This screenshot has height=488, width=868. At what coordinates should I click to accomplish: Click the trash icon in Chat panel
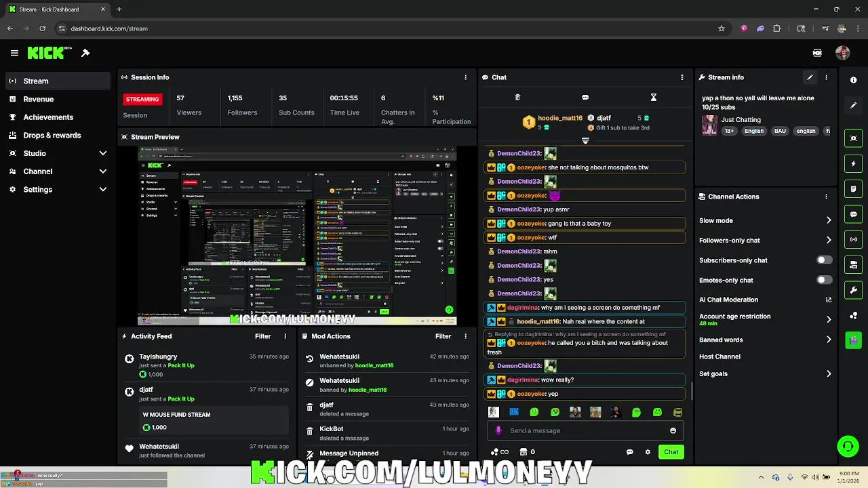point(517,98)
